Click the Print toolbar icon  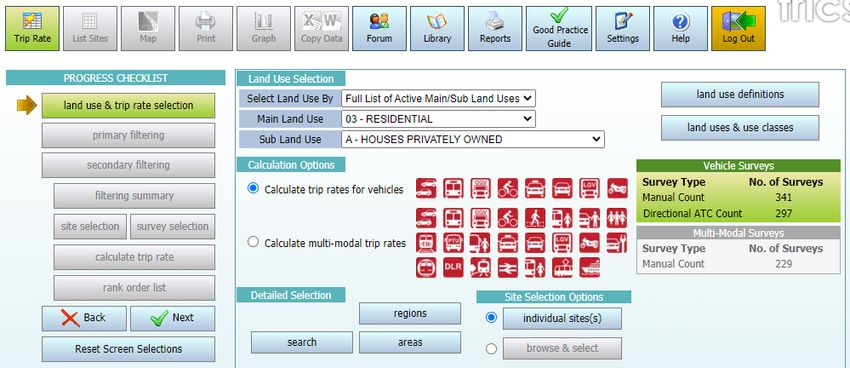pos(206,29)
